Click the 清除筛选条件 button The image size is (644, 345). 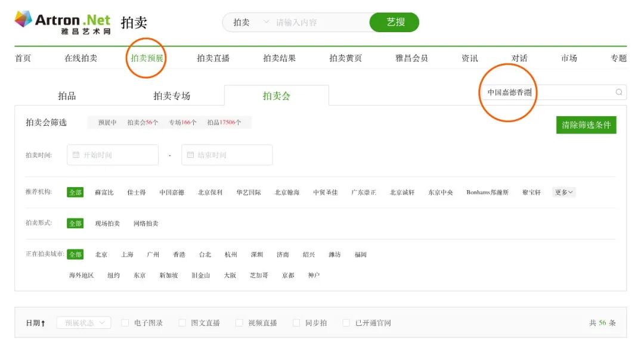[586, 125]
